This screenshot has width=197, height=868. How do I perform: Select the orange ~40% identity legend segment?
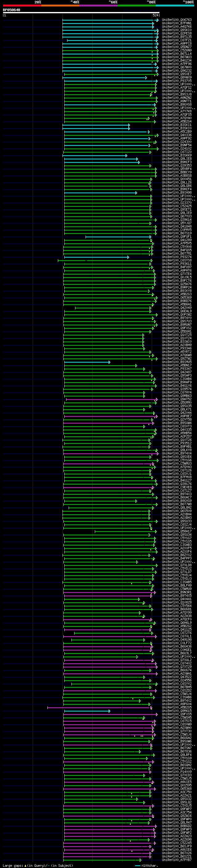[x=60, y=6]
